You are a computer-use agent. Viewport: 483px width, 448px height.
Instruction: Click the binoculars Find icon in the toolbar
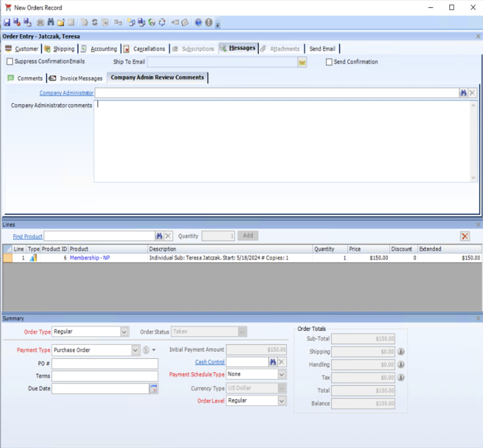click(x=51, y=22)
